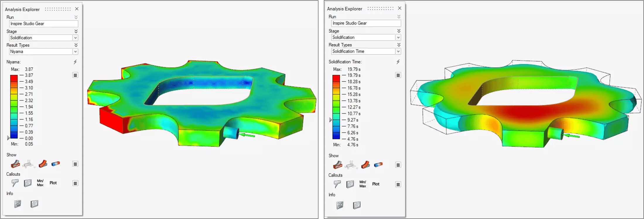Open legend options menu next to Solidification Time scale
644x219 pixels.
(x=398, y=75)
